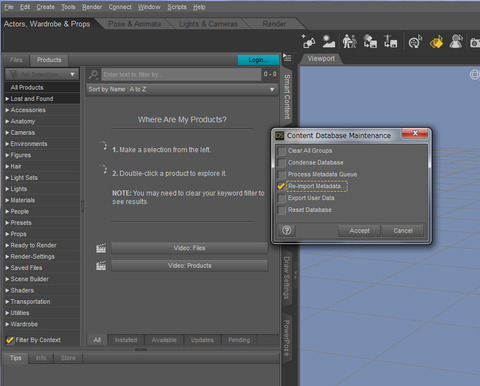Click the magnifier search icon
This screenshot has width=480, height=386.
[93, 74]
